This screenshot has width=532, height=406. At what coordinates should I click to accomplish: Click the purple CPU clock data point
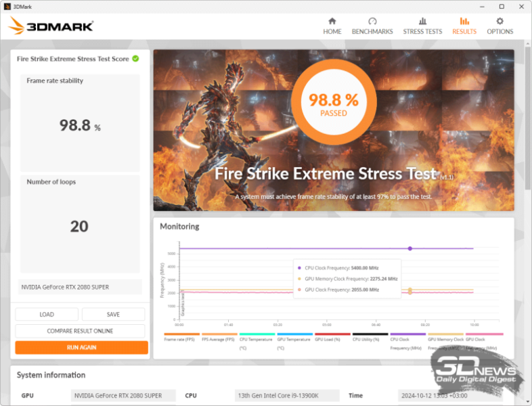(409, 248)
